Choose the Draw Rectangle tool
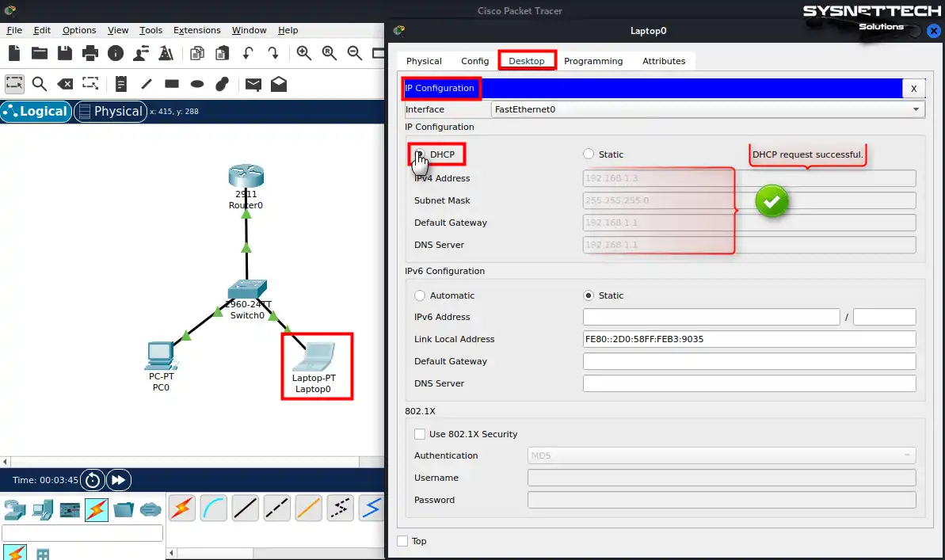 click(172, 84)
